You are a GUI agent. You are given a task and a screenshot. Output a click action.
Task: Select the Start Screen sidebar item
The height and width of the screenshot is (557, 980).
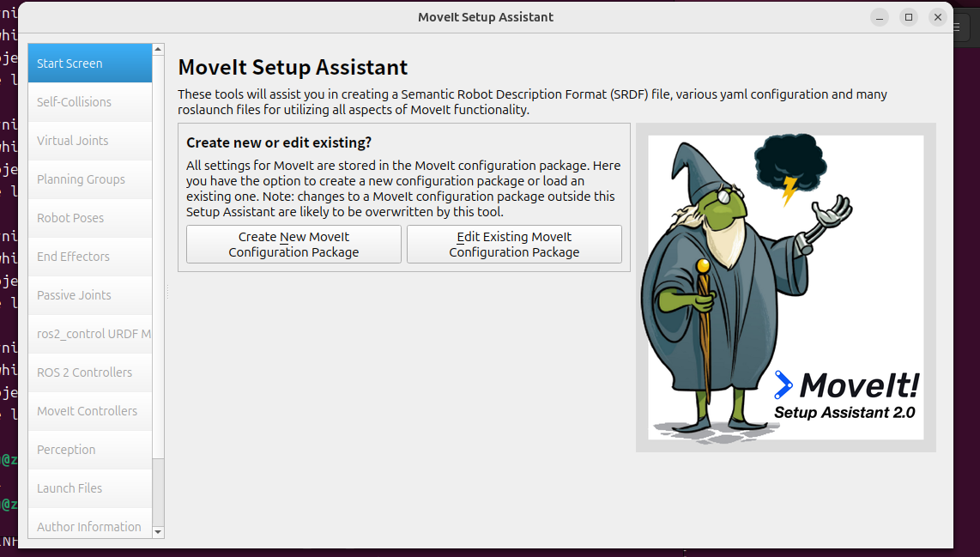pyautogui.click(x=90, y=64)
